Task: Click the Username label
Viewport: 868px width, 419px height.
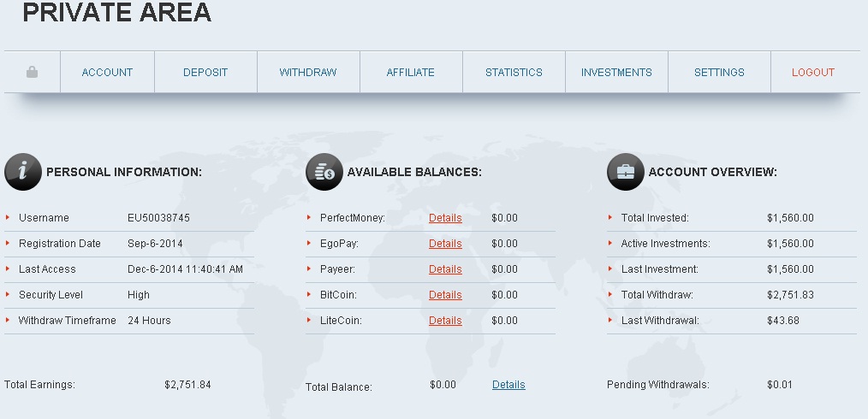Action: (44, 218)
